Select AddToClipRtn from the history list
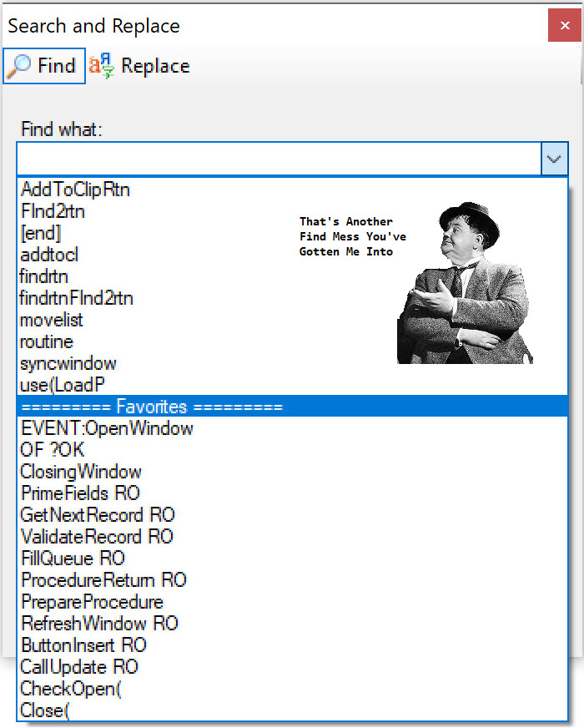Viewport: 584px width, 728px height. 75,190
